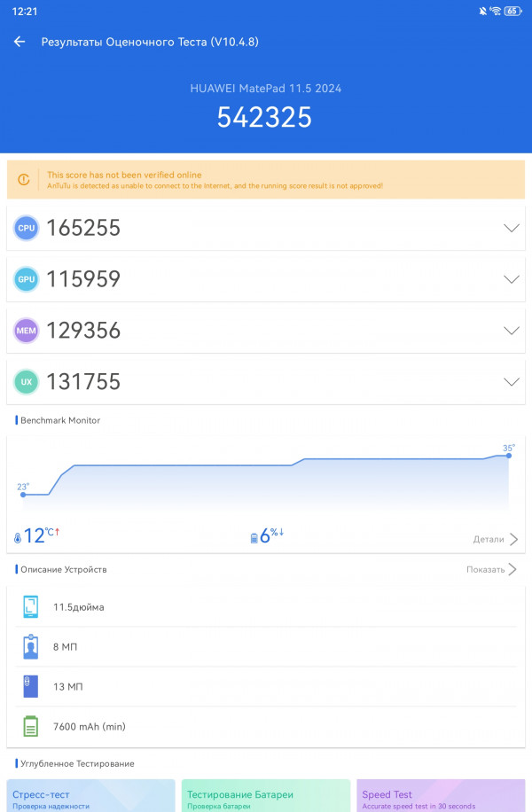Image resolution: width=532 pixels, height=812 pixels.
Task: Open the Тестирование Батареи card
Action: [266, 796]
